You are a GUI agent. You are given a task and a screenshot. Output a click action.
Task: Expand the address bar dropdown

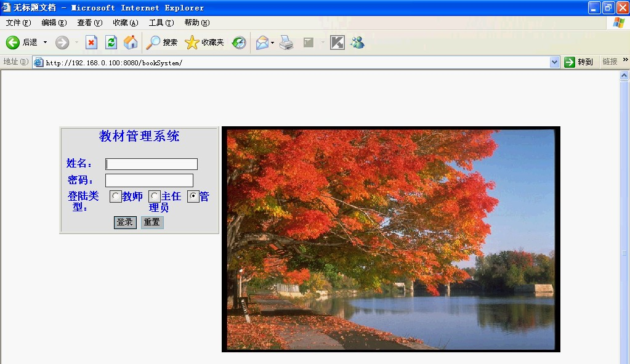pos(554,62)
